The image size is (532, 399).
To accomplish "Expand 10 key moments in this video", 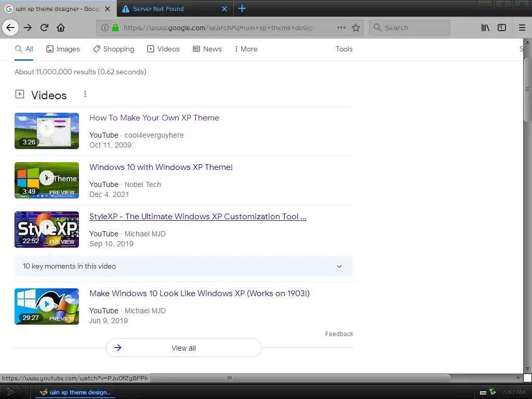I will pos(183,267).
